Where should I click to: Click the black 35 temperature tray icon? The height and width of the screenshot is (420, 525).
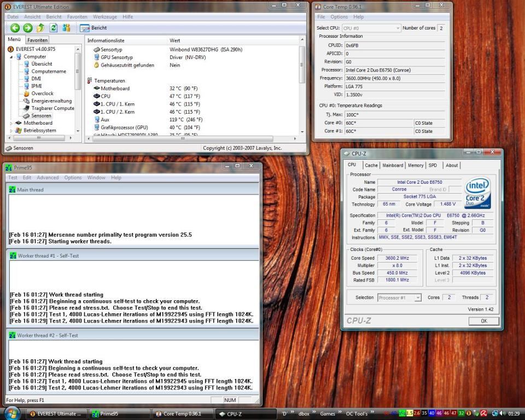click(x=424, y=413)
